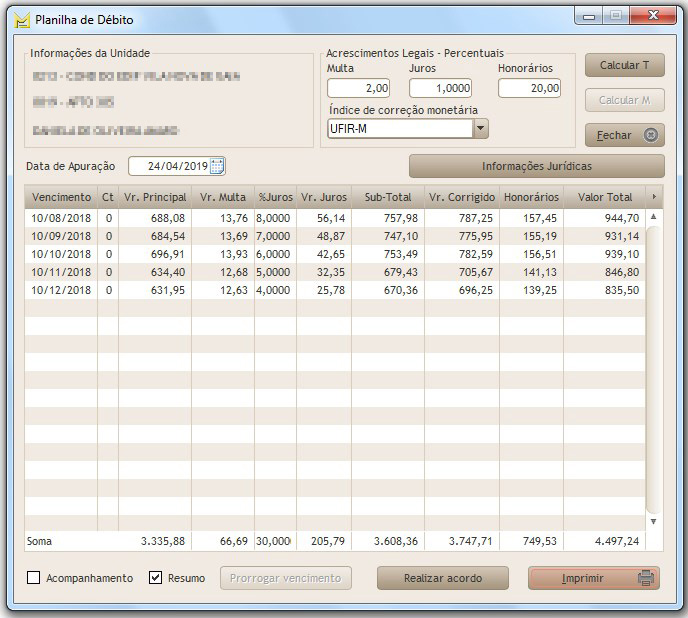Image resolution: width=688 pixels, height=618 pixels.
Task: Click the Valor Total column header
Action: (x=605, y=197)
